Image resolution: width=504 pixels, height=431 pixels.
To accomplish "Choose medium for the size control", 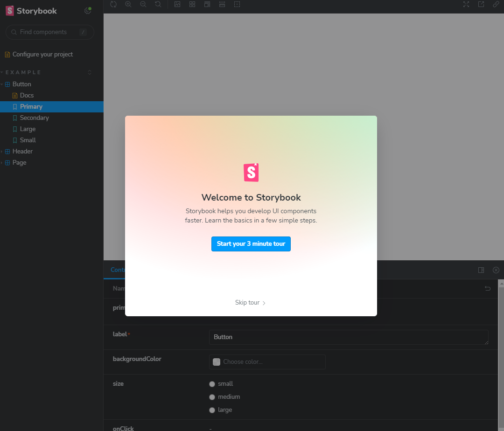I will click(212, 397).
